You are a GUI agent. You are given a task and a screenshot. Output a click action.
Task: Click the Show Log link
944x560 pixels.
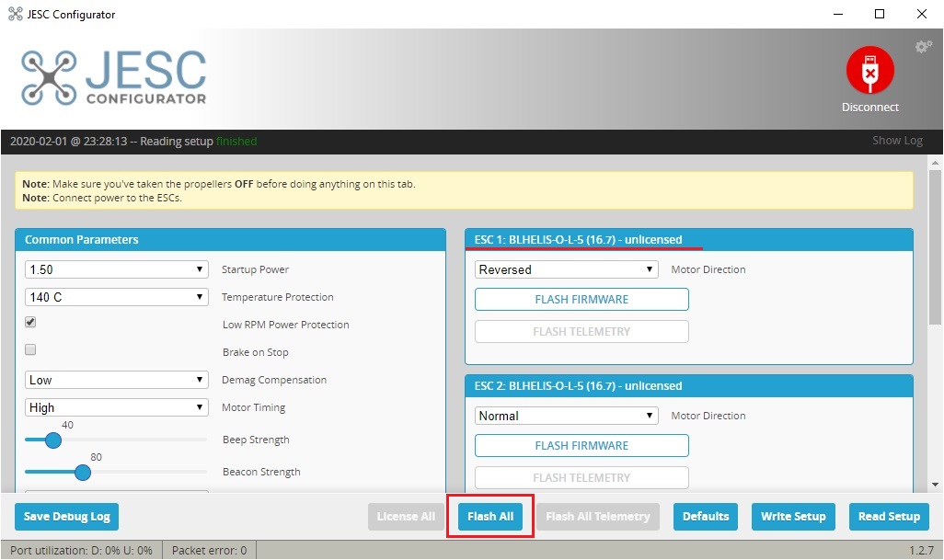point(898,141)
